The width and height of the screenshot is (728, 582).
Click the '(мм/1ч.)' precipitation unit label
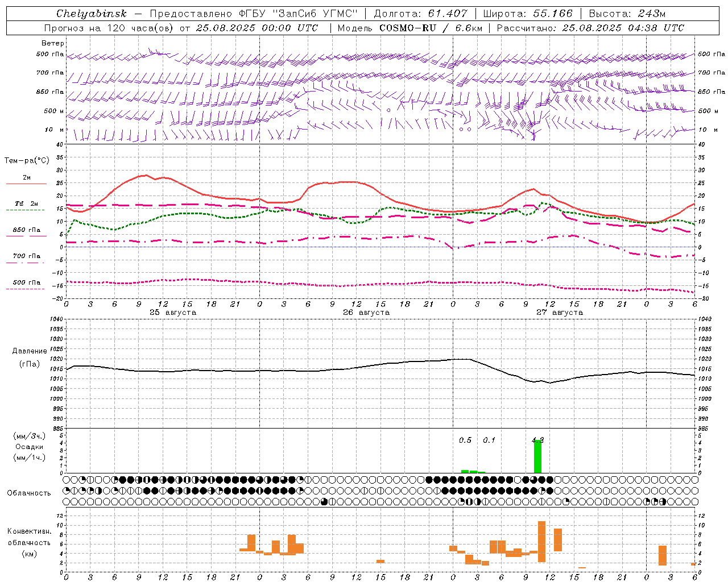tap(30, 458)
